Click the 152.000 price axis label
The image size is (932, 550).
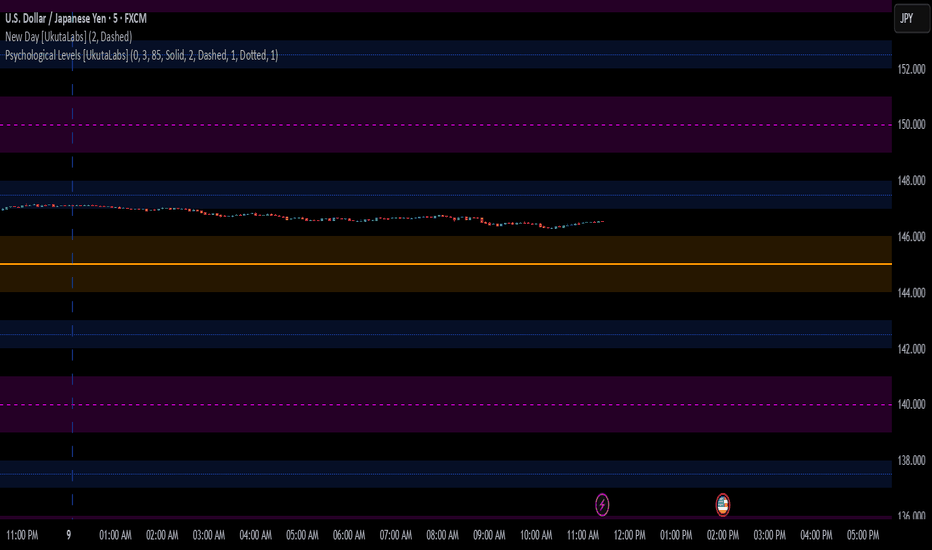(x=911, y=69)
